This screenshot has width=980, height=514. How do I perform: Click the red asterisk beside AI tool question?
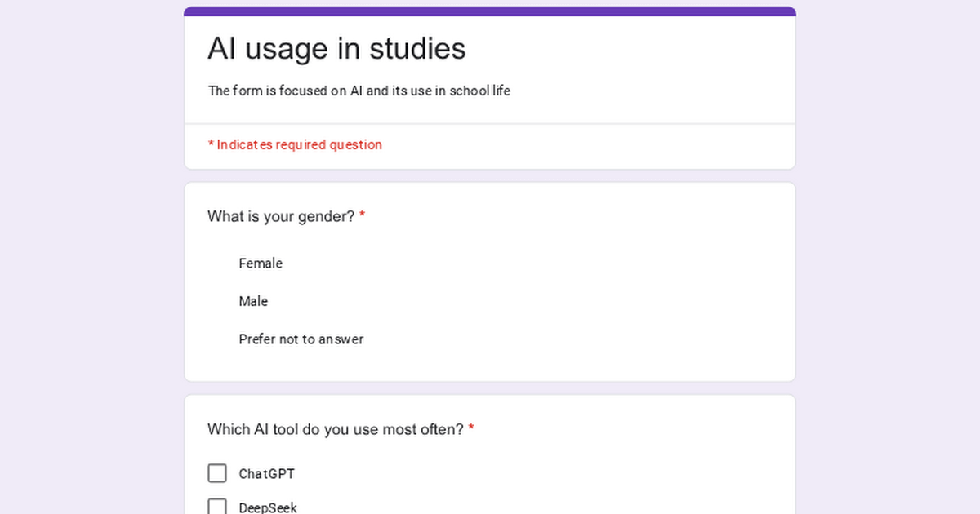pos(471,429)
